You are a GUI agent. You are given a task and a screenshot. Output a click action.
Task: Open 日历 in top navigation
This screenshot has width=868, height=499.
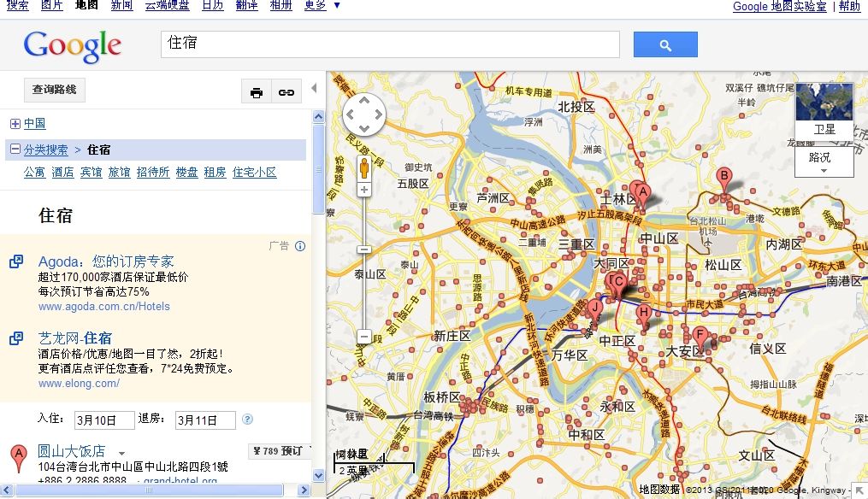[x=213, y=5]
